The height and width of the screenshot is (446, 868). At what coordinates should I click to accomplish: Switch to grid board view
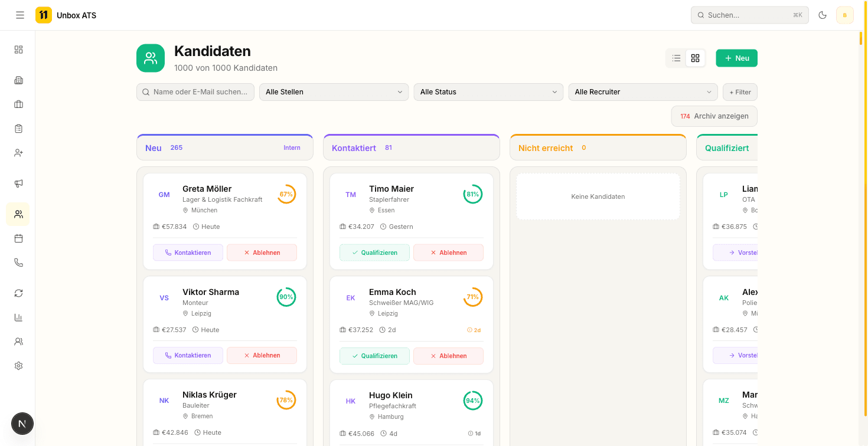[x=695, y=58]
